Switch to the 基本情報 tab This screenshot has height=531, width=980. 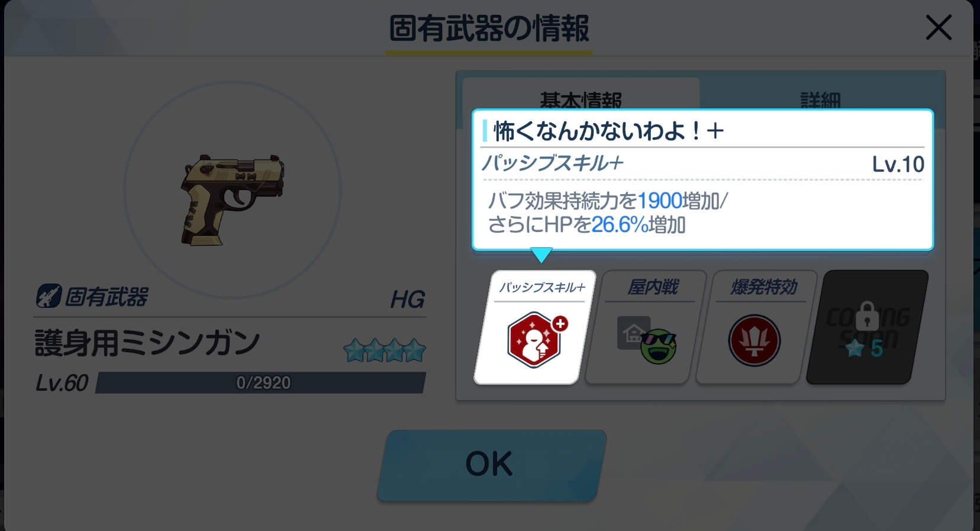tap(581, 95)
